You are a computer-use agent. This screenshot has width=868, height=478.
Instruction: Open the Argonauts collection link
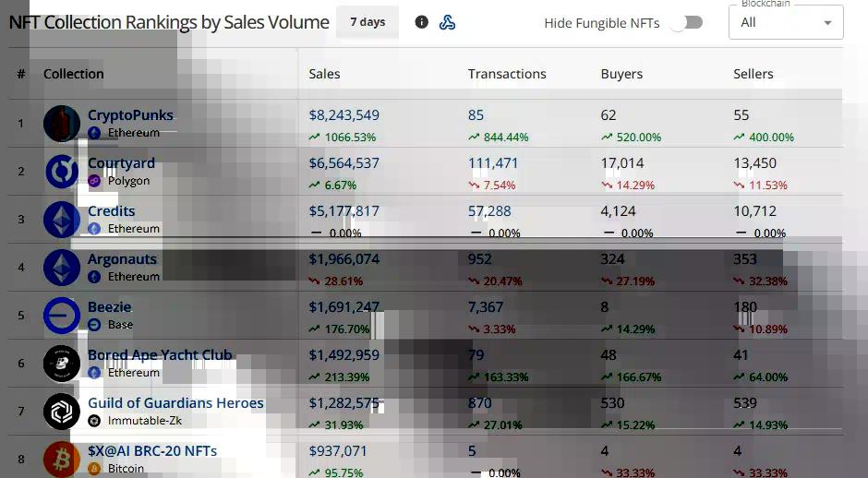(x=122, y=259)
